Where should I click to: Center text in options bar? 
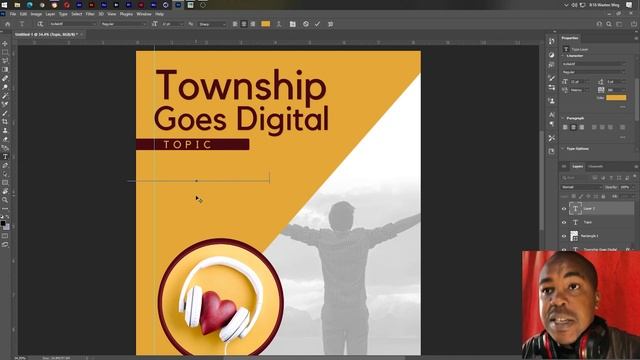244,24
